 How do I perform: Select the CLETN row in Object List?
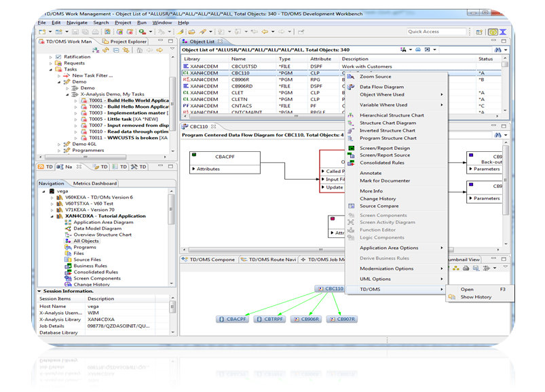[x=341, y=99]
